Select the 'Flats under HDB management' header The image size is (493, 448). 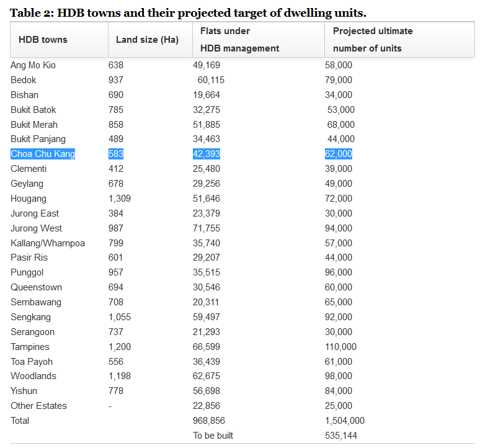(239, 40)
